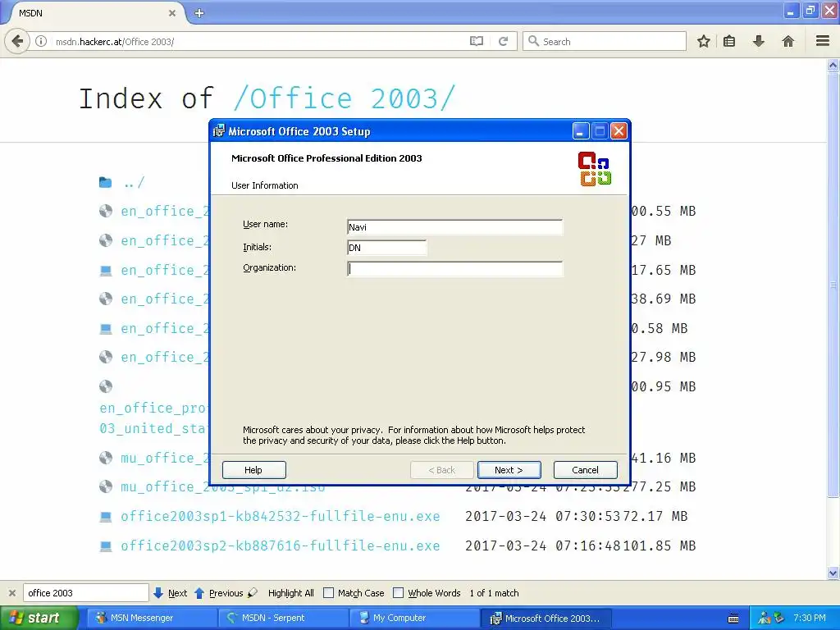Open office2003sp1-kb842532-fullfile-enu.exe link
The width and height of the screenshot is (840, 630).
tap(281, 517)
